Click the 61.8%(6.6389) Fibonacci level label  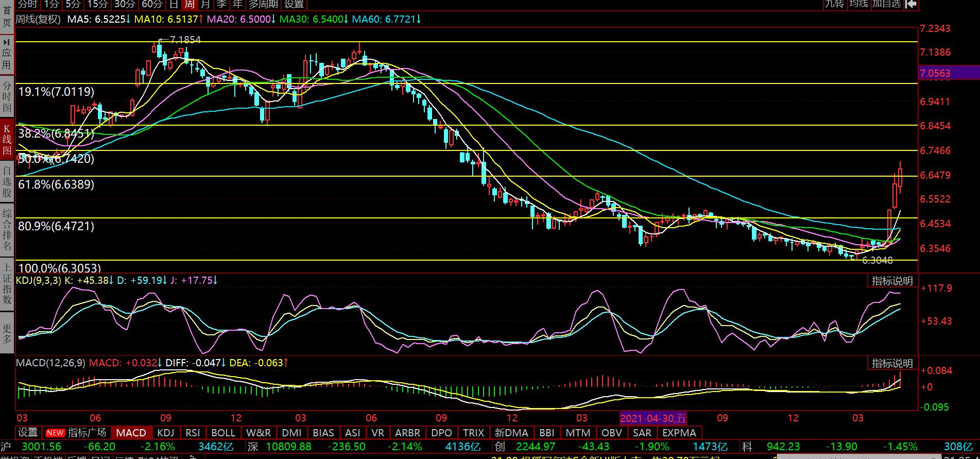(x=56, y=184)
